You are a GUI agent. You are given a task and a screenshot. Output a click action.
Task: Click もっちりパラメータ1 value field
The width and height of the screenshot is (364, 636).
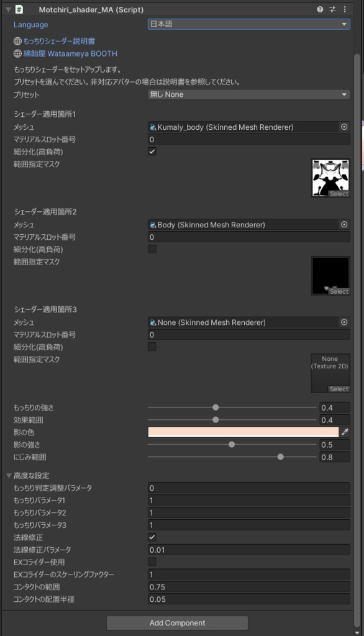(248, 501)
